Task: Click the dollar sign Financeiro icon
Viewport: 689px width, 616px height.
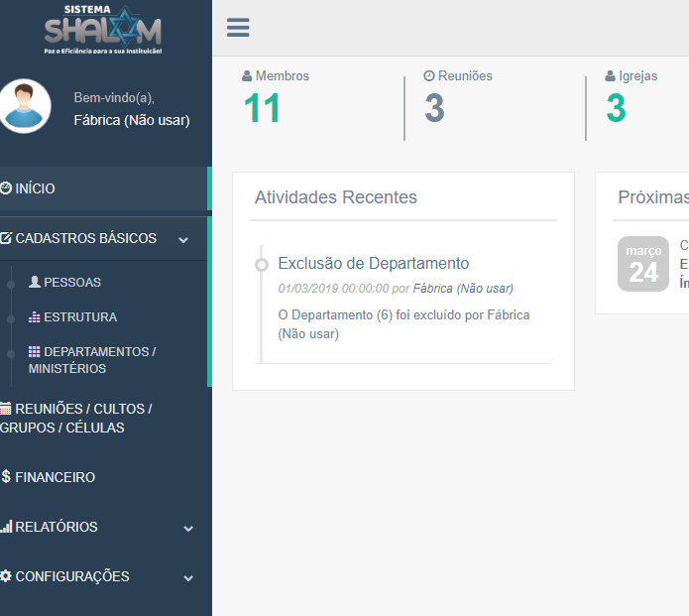Action: (x=6, y=477)
